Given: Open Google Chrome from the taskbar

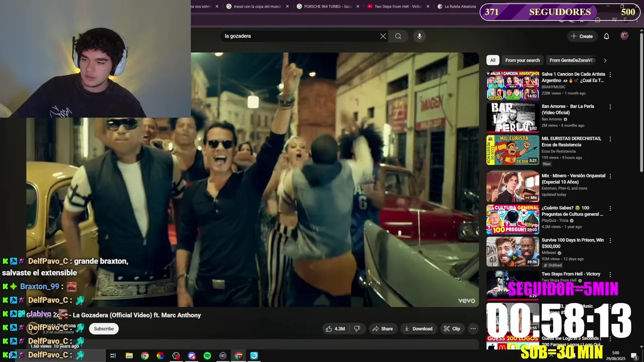Looking at the screenshot, I should pos(145,355).
